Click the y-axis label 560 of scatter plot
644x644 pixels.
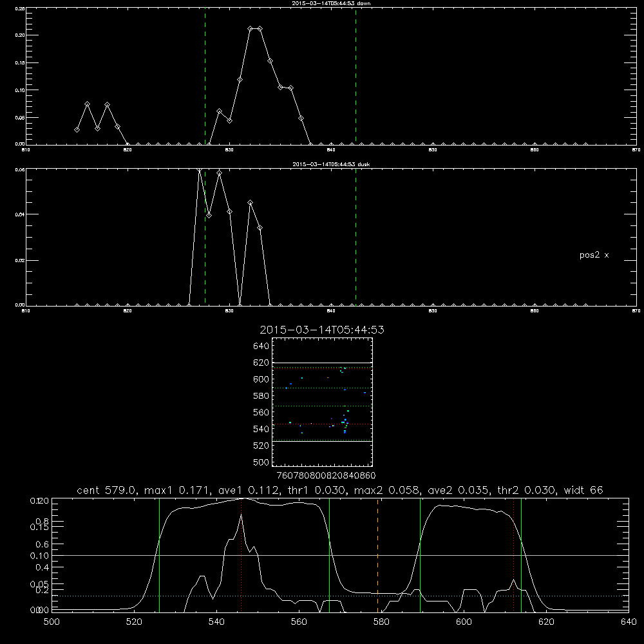click(x=261, y=412)
